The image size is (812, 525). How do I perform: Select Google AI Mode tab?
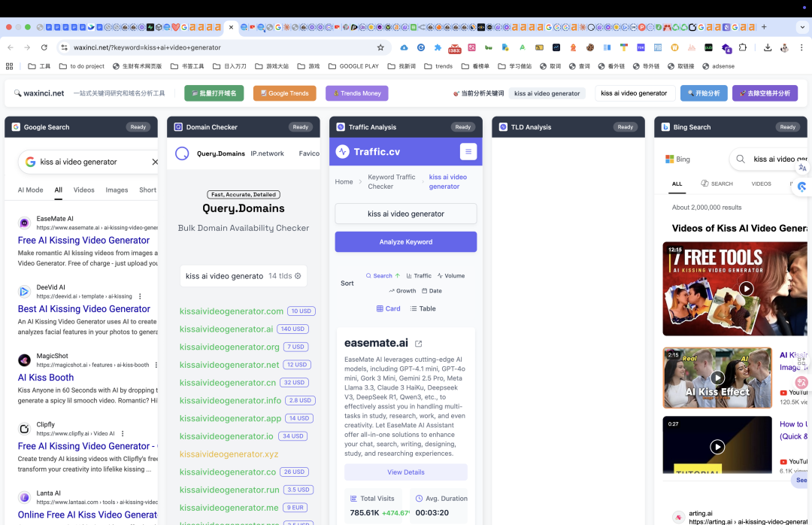[x=31, y=190]
